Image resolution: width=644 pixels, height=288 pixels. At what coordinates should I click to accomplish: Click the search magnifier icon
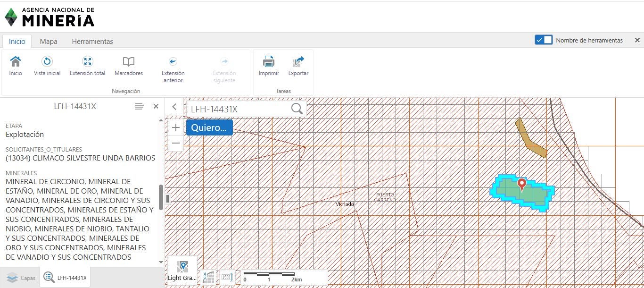297,109
